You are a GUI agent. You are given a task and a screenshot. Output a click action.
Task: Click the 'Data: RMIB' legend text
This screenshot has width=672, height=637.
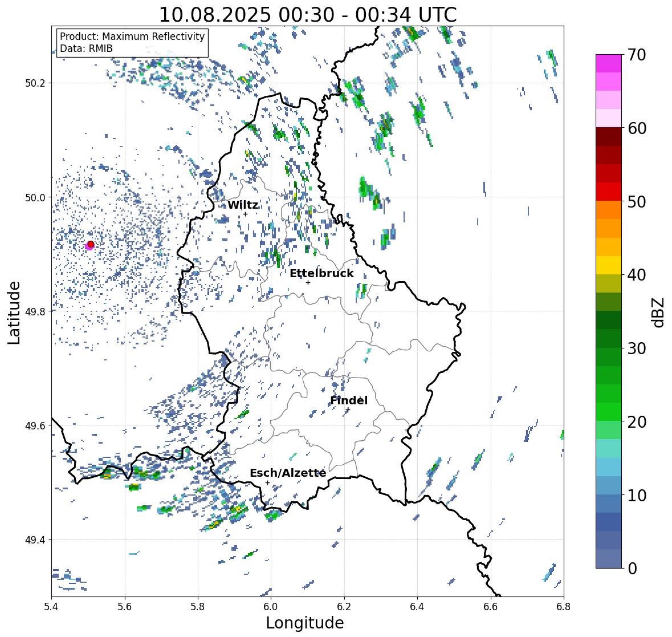(86, 48)
